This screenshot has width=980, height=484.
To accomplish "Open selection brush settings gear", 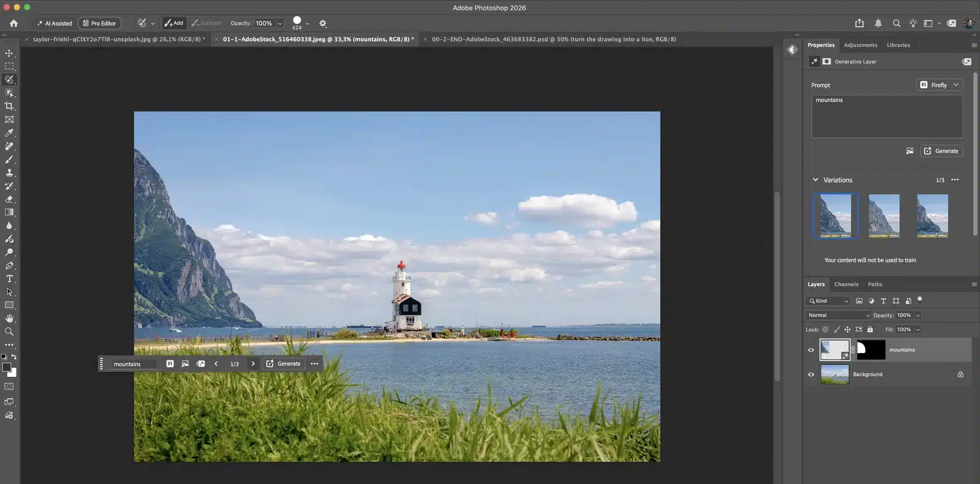I will click(x=323, y=23).
